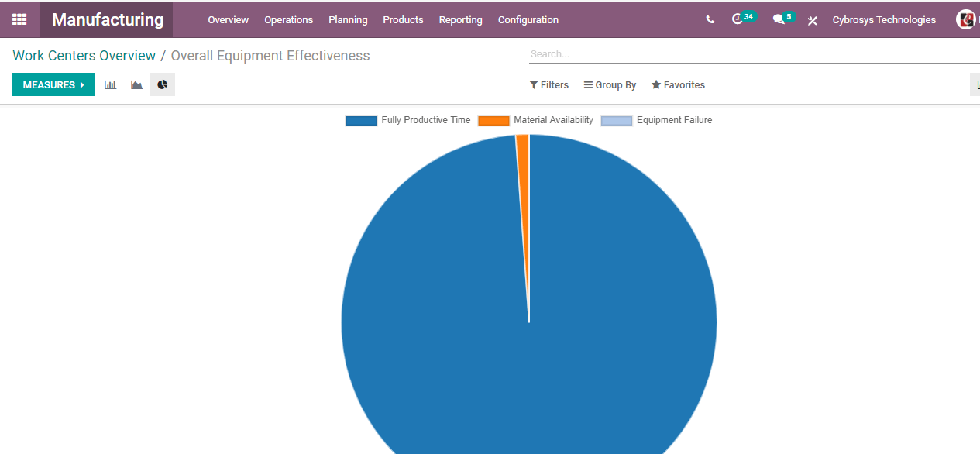Open the Reporting menu
The height and width of the screenshot is (454, 980).
[460, 20]
